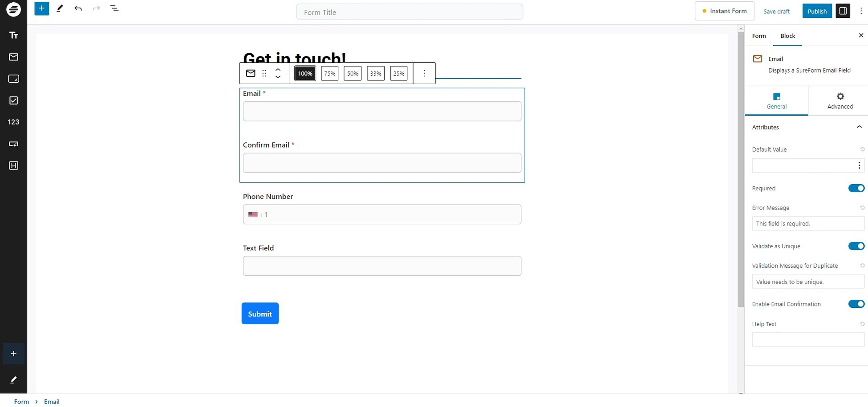The width and height of the screenshot is (868, 407).
Task: Click the Help Text input box
Action: click(x=808, y=340)
